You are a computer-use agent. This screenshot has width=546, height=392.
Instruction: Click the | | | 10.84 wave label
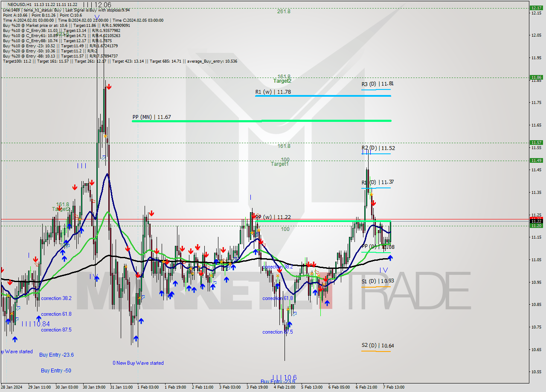tap(35, 324)
